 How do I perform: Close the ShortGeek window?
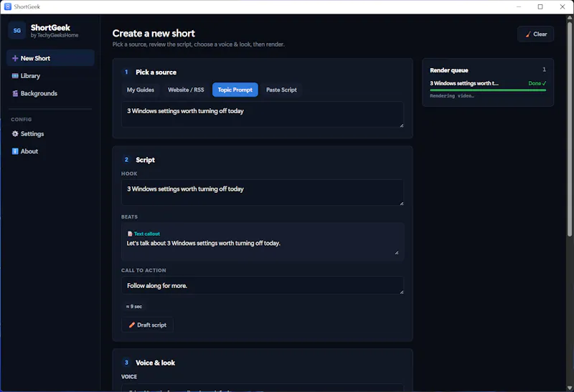[x=563, y=6]
